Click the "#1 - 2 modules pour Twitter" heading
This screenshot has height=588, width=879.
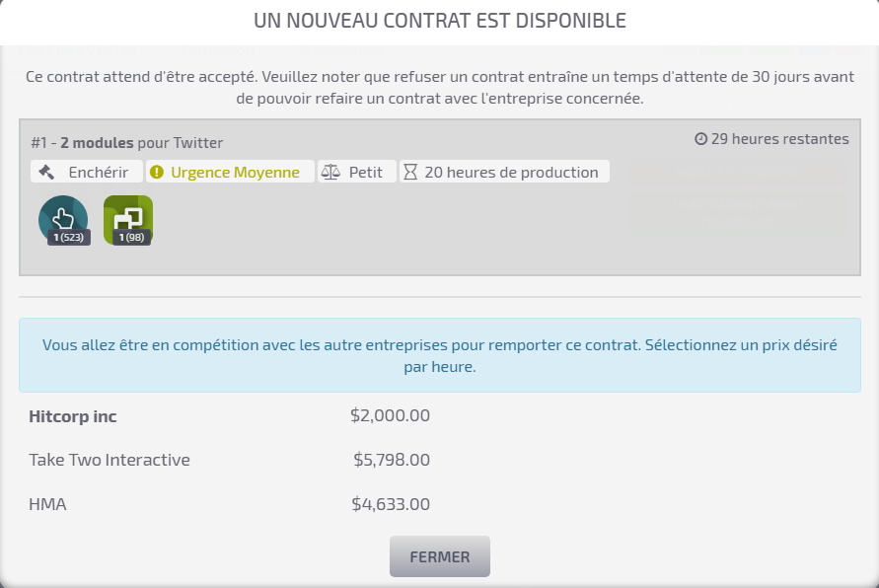tap(127, 143)
